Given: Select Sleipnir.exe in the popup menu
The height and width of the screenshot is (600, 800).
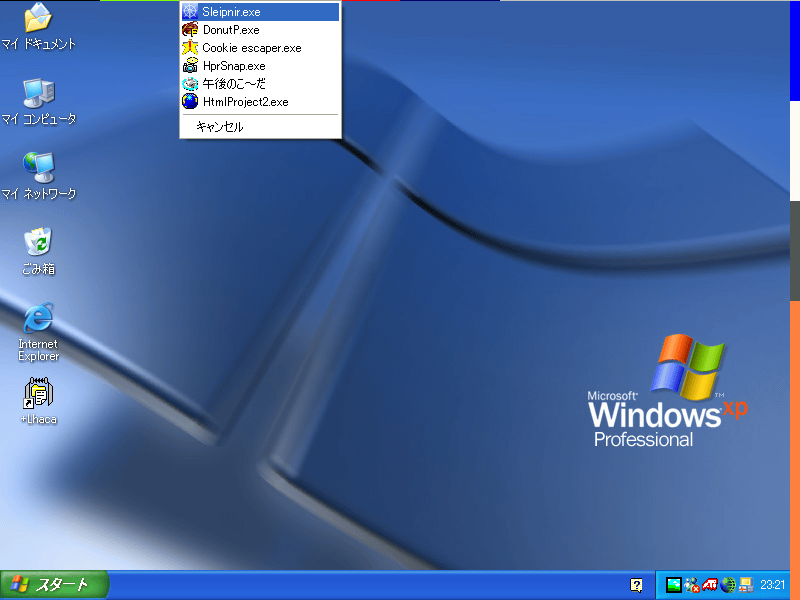Looking at the screenshot, I should pos(260,12).
